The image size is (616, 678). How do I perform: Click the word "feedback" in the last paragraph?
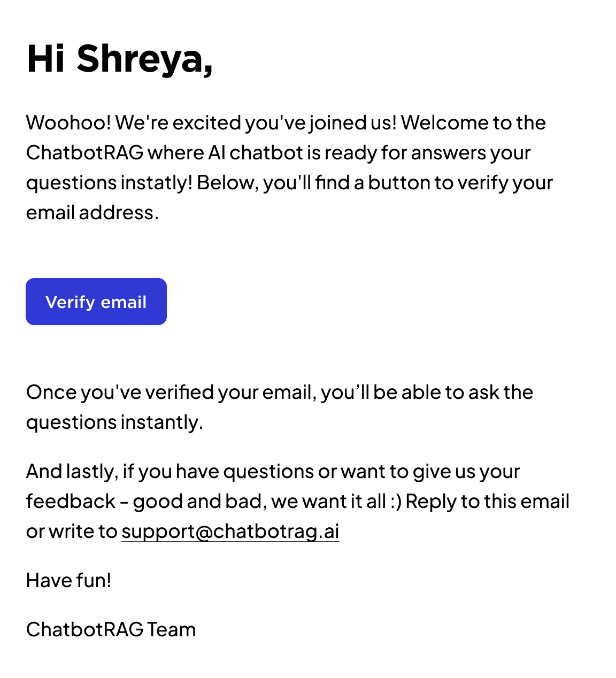71,502
